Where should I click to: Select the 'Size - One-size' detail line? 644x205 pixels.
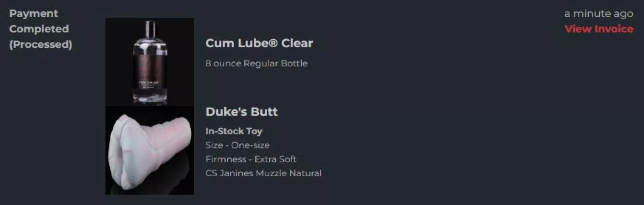click(x=237, y=145)
